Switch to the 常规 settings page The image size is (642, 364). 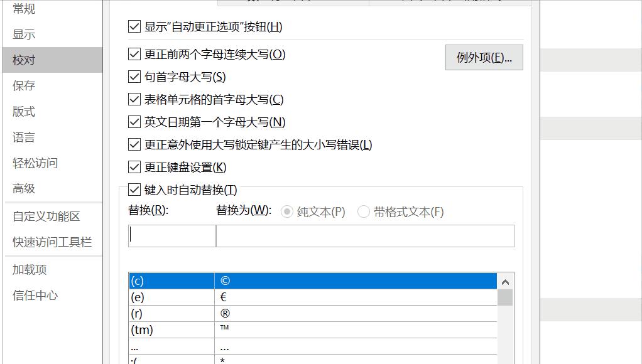(x=24, y=8)
